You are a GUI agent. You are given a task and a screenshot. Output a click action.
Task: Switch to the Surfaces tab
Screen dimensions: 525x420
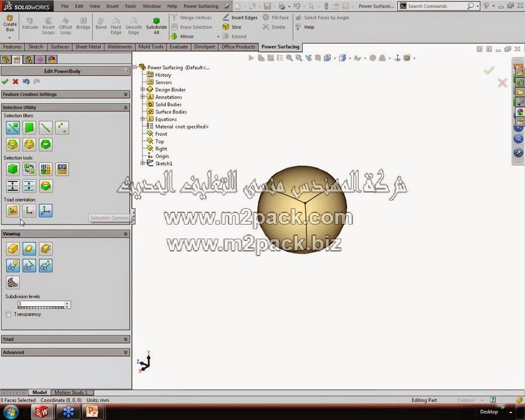(60, 47)
